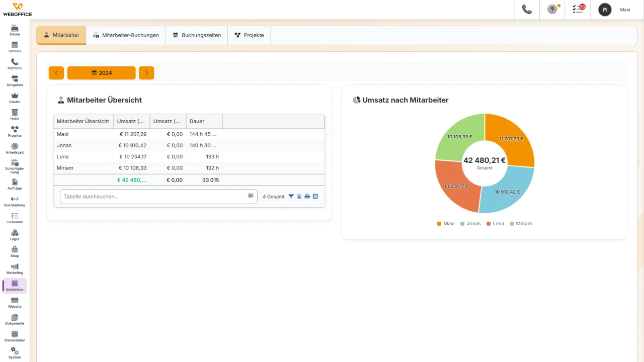644x362 pixels.
Task: Click the WebOffice logo
Action: point(17,10)
